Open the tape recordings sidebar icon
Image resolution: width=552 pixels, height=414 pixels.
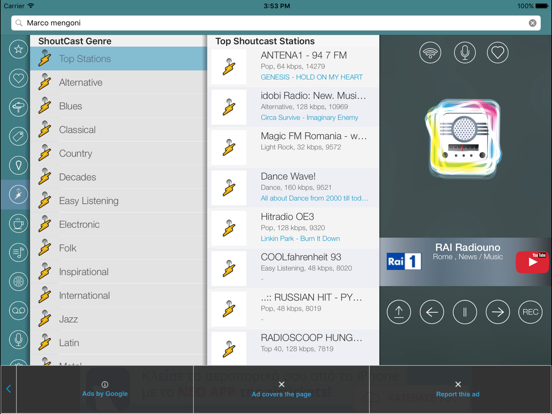[18, 310]
